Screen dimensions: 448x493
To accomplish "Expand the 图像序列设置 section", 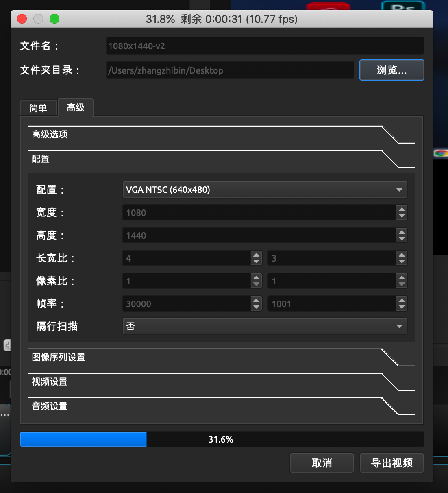I will (58, 357).
